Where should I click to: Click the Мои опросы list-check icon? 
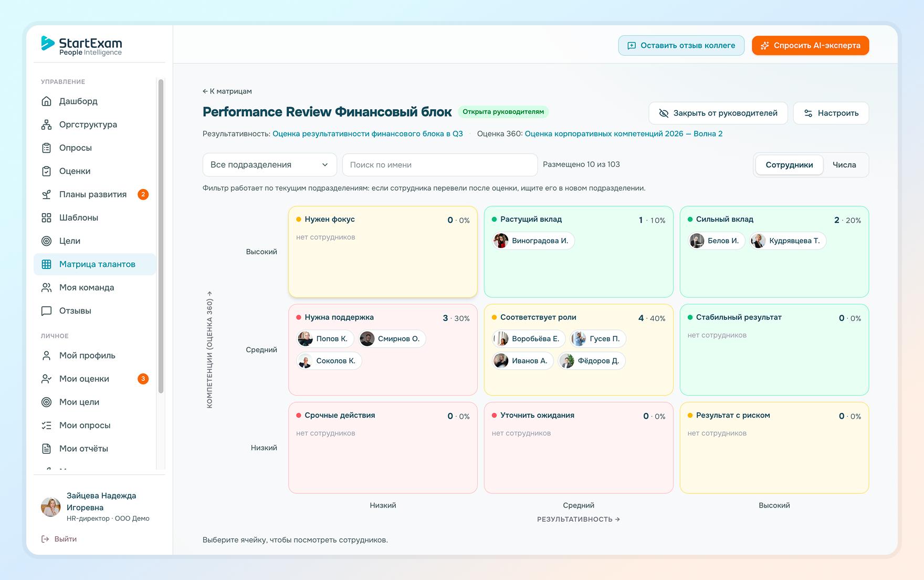[47, 426]
